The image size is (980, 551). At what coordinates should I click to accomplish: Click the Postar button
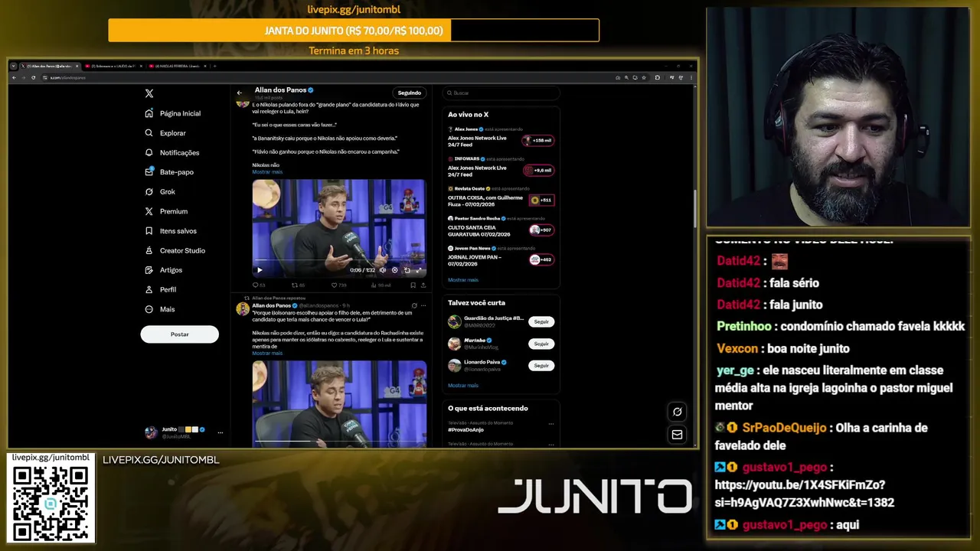(x=180, y=334)
